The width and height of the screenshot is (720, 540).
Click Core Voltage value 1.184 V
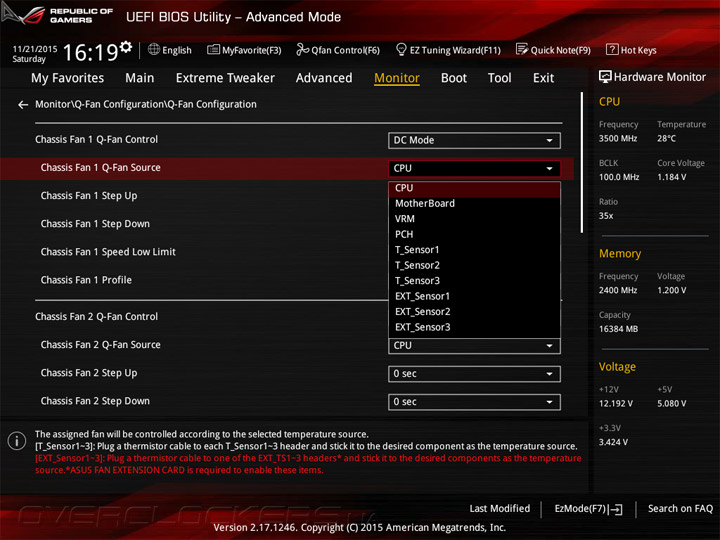pos(672,177)
